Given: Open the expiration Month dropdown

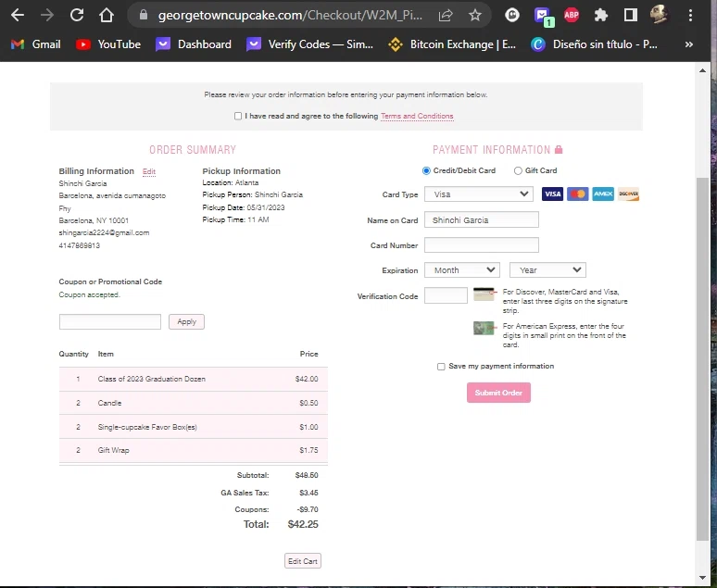Looking at the screenshot, I should (x=462, y=269).
